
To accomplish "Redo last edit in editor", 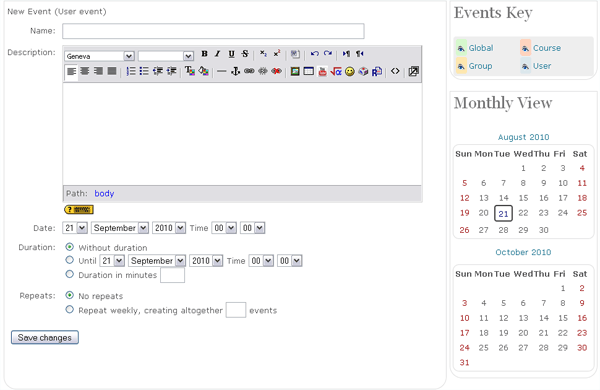I will 328,54.
